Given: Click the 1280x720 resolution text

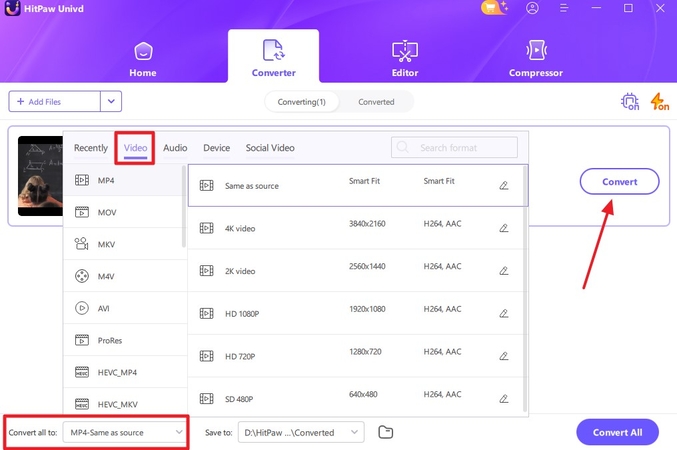Looking at the screenshot, I should click(365, 352).
